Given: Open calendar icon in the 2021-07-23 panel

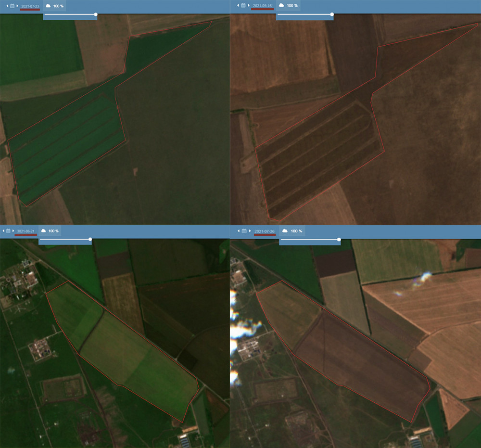Looking at the screenshot, I should coord(11,6).
